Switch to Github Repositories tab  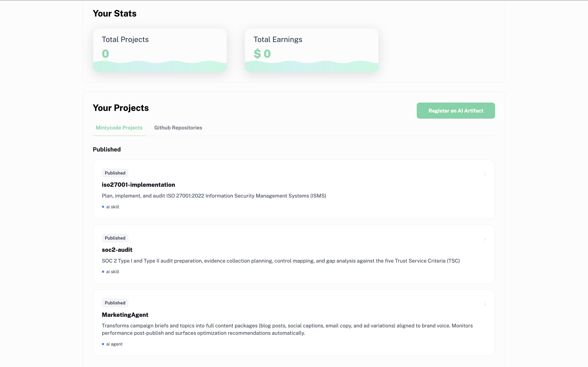click(x=178, y=128)
